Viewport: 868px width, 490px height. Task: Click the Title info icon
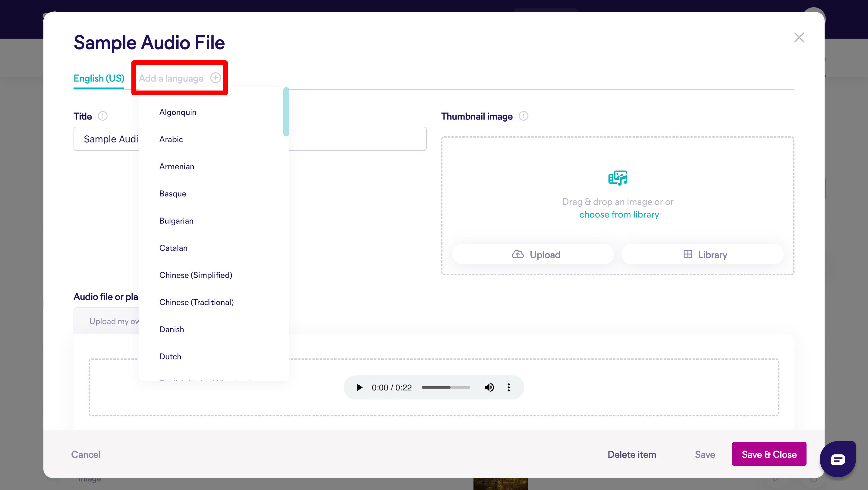(102, 116)
